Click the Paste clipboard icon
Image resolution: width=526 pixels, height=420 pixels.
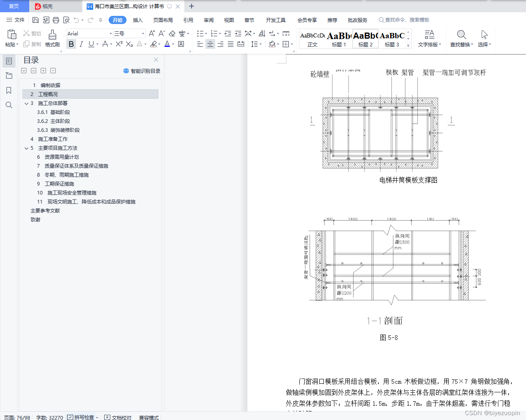coord(11,35)
